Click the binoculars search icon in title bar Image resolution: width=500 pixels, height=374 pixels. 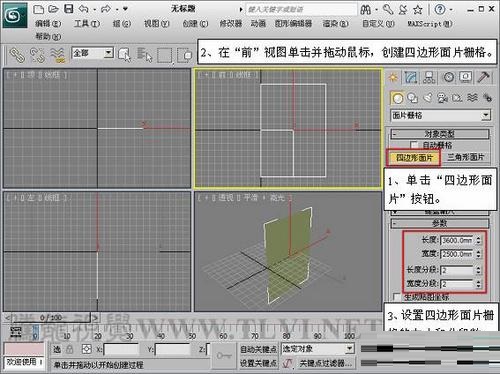coord(366,10)
